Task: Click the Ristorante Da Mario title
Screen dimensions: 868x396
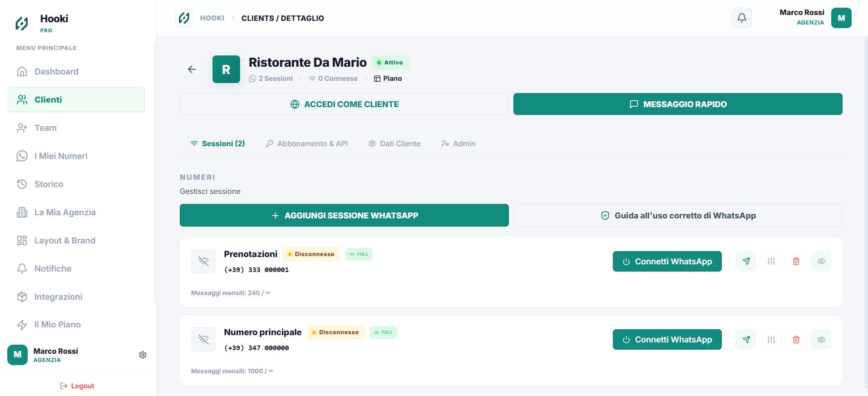Action: pos(308,62)
